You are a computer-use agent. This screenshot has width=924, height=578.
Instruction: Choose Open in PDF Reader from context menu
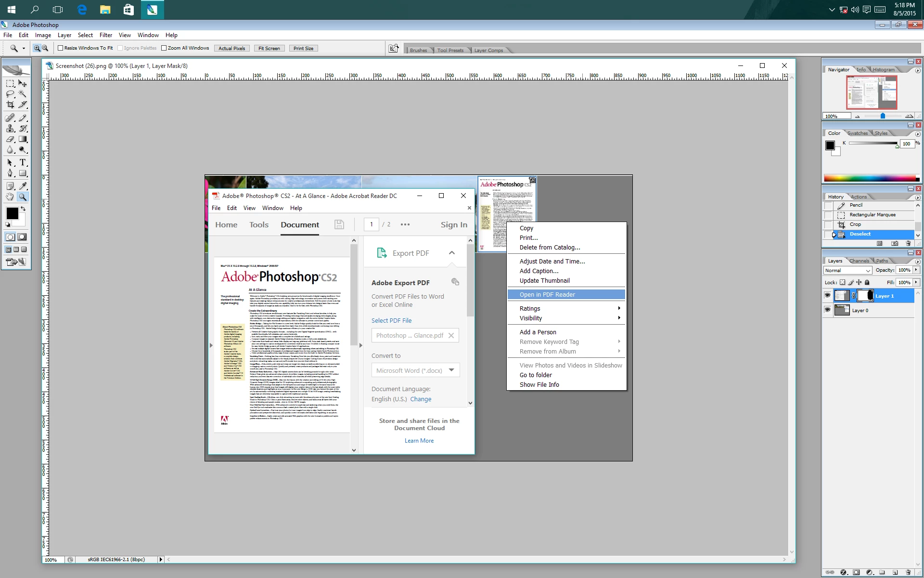point(547,294)
